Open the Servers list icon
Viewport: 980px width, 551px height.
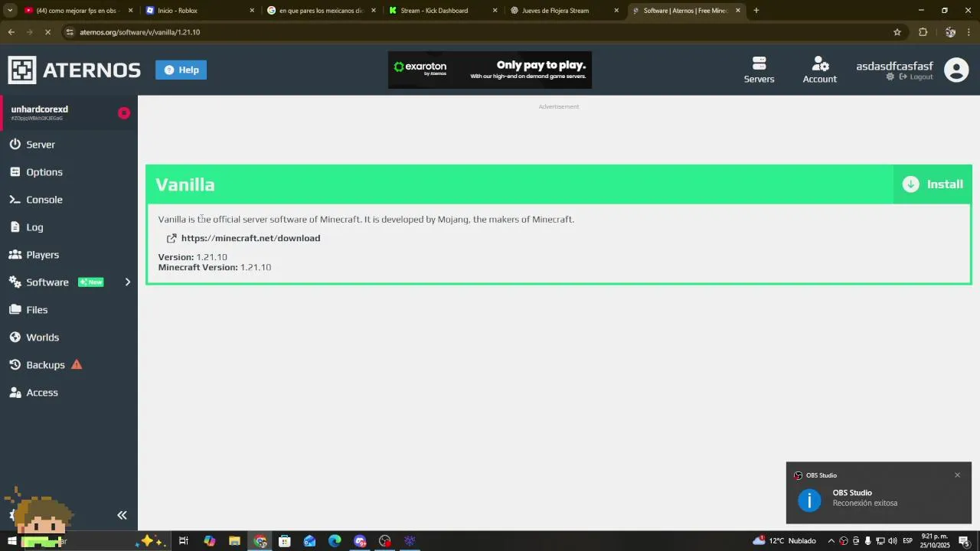759,70
